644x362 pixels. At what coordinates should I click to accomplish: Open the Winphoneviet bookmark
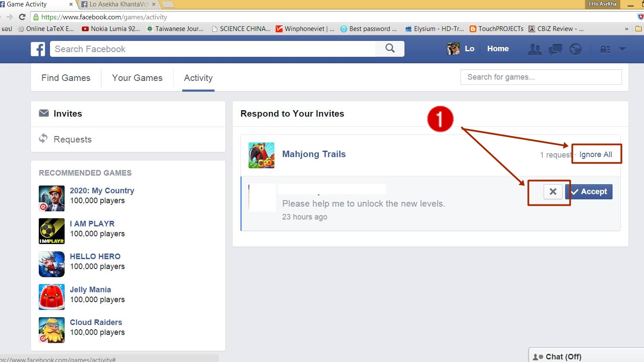tap(305, 29)
